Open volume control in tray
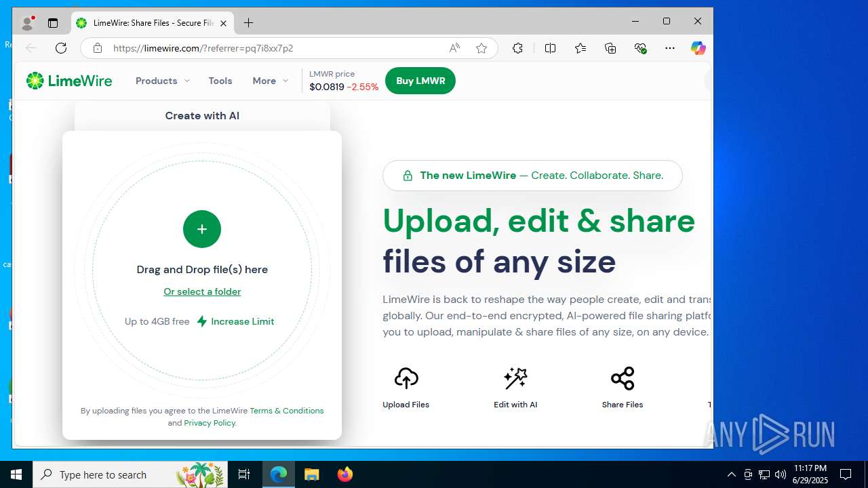Screen dimensions: 868x488 click(x=781, y=474)
